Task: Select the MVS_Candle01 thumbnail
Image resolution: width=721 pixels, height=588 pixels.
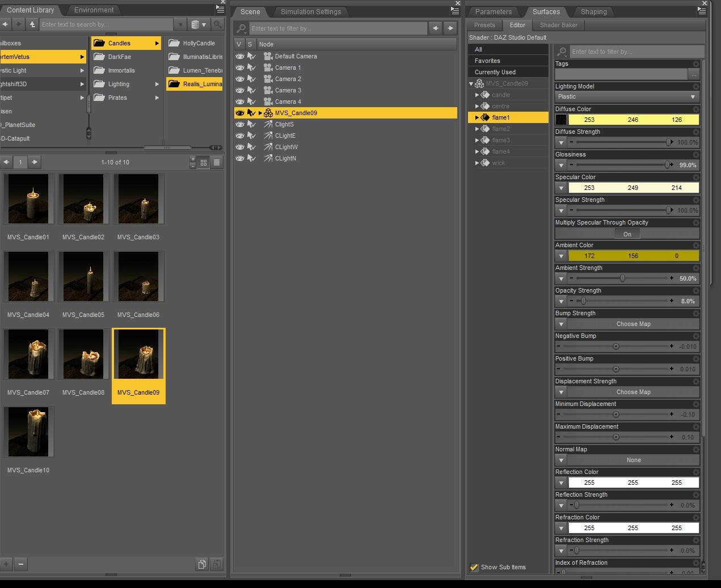Action: point(28,199)
